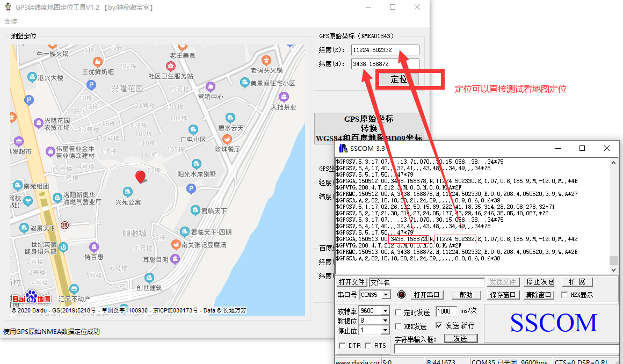Select the 大拙茶业 shopping icon
This screenshot has width=623, height=364.
[284, 97]
